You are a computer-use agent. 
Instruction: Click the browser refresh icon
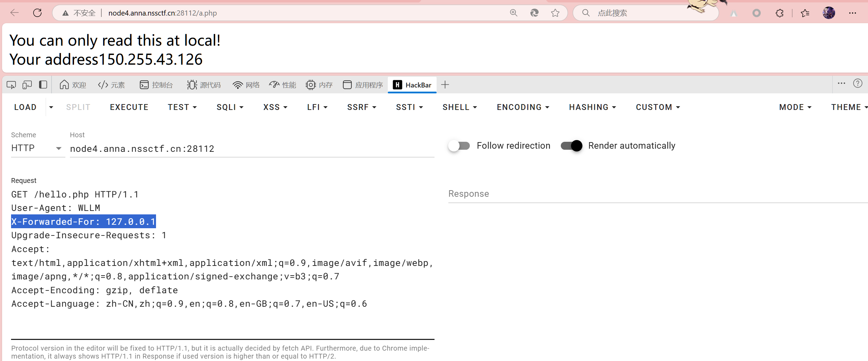37,13
